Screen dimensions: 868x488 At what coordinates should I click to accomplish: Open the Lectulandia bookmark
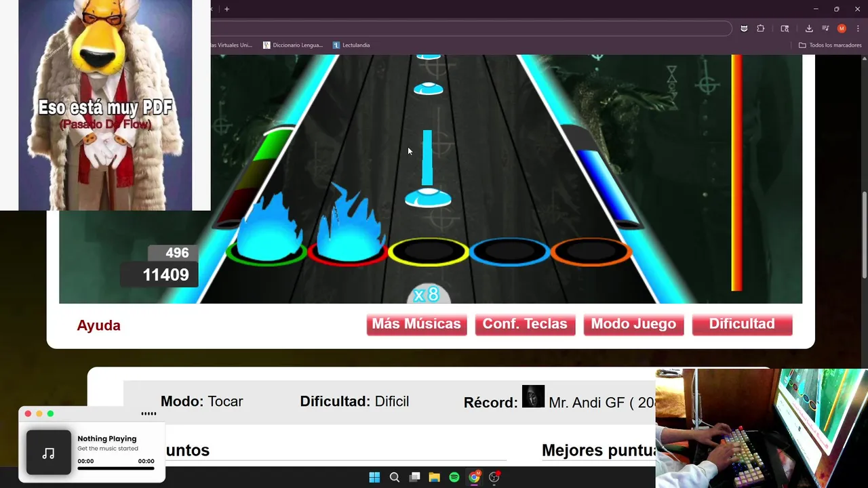(x=351, y=45)
